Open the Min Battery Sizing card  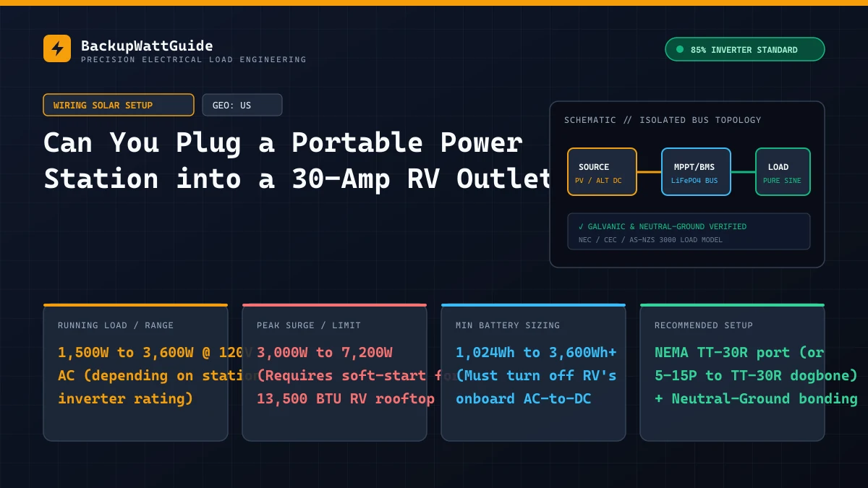pyautogui.click(x=533, y=372)
